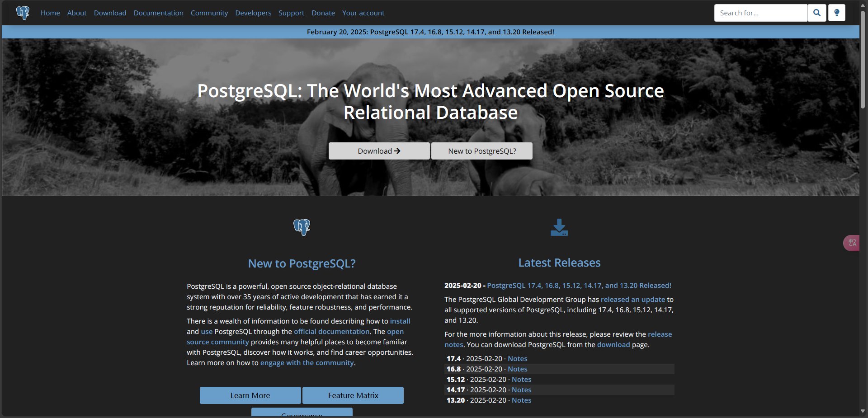Click the magnifier search button
868x418 pixels.
point(817,13)
